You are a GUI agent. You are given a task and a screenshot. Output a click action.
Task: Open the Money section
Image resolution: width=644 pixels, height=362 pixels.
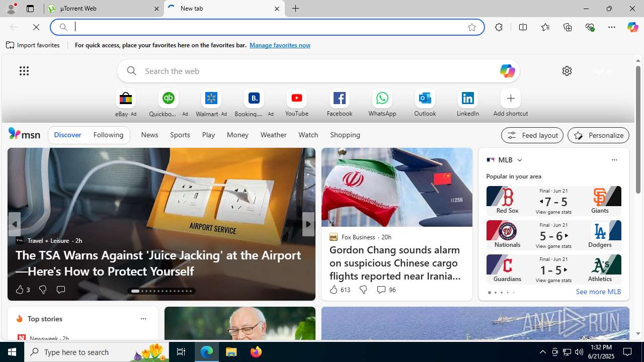(x=237, y=135)
